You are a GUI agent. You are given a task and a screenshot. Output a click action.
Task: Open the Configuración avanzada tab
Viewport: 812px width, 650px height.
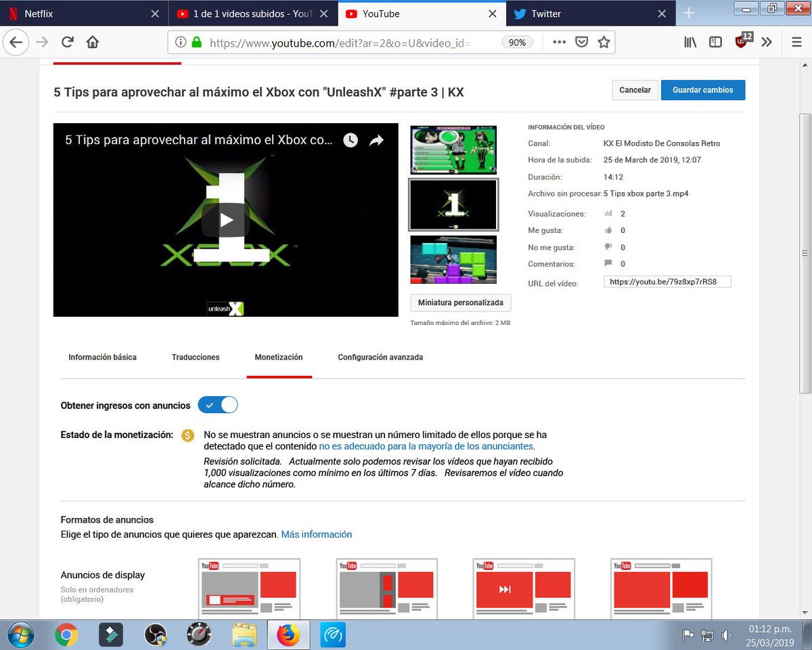380,357
